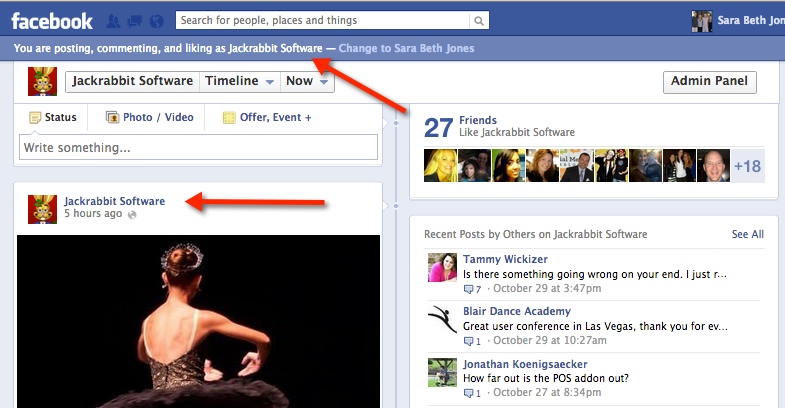This screenshot has width=785, height=408.
Task: Click the search magnifier icon
Action: (x=479, y=21)
